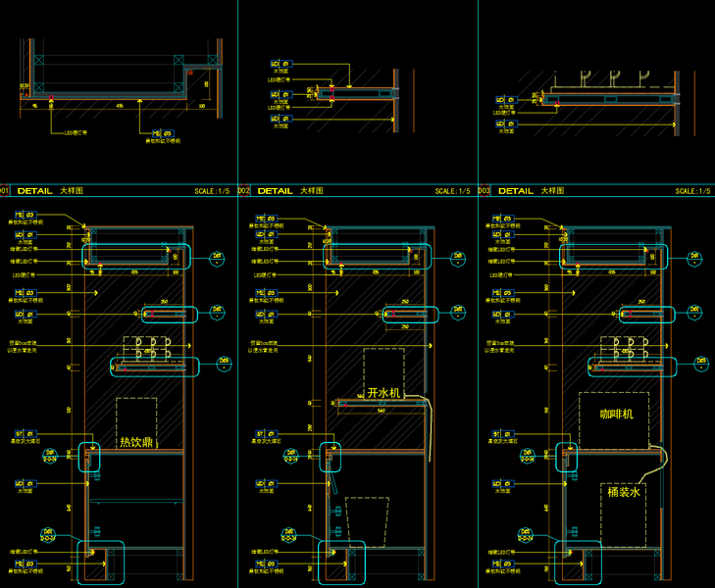
Task: Click SCALE:1/5 in the D01 title bar
Action: pyautogui.click(x=212, y=191)
